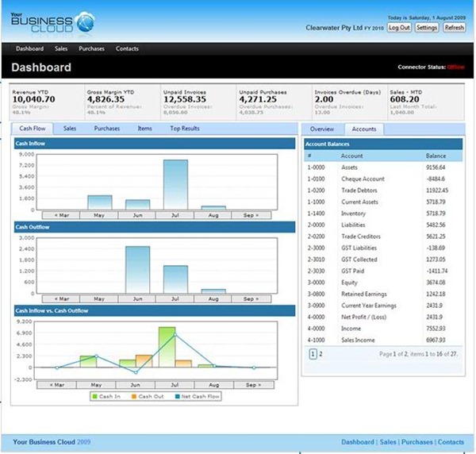
Task: Click 'Jul' button under the Cash Inflow chart
Action: tap(175, 215)
